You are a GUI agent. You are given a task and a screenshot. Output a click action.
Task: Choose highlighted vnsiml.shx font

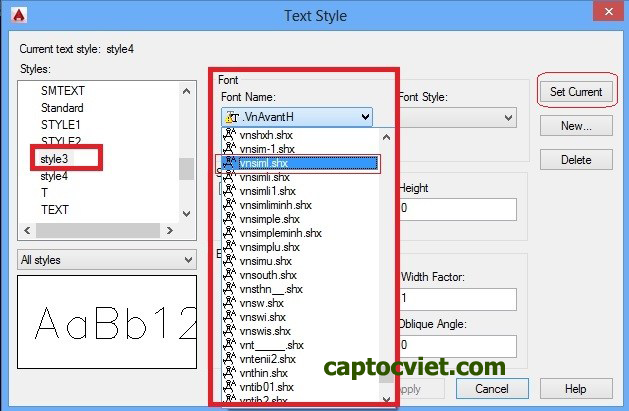point(298,163)
